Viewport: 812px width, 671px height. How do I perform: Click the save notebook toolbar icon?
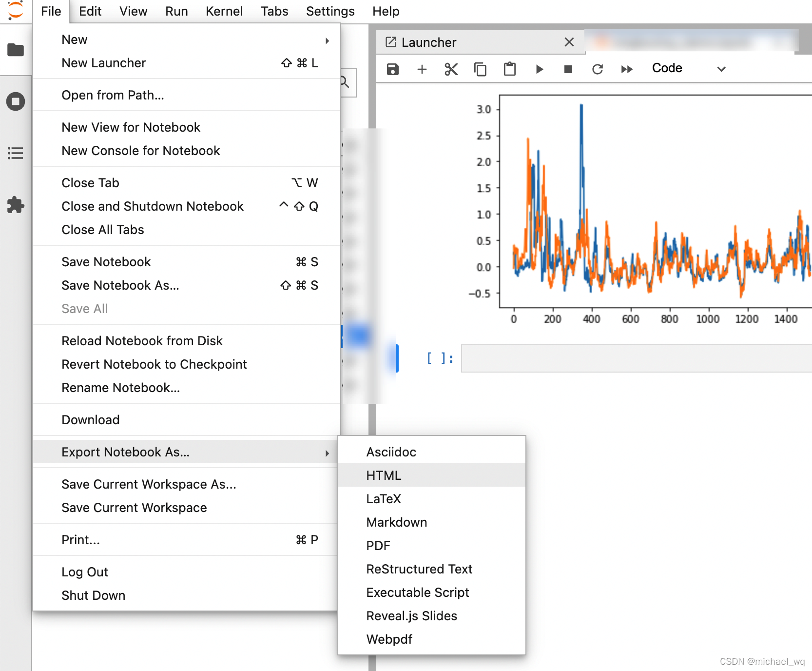click(393, 69)
